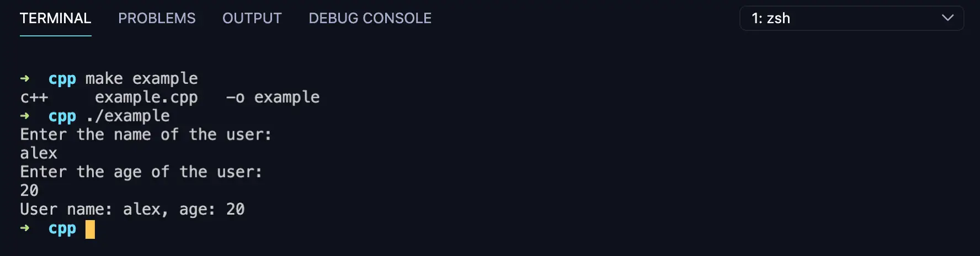Click the 'alex' input line

39,153
